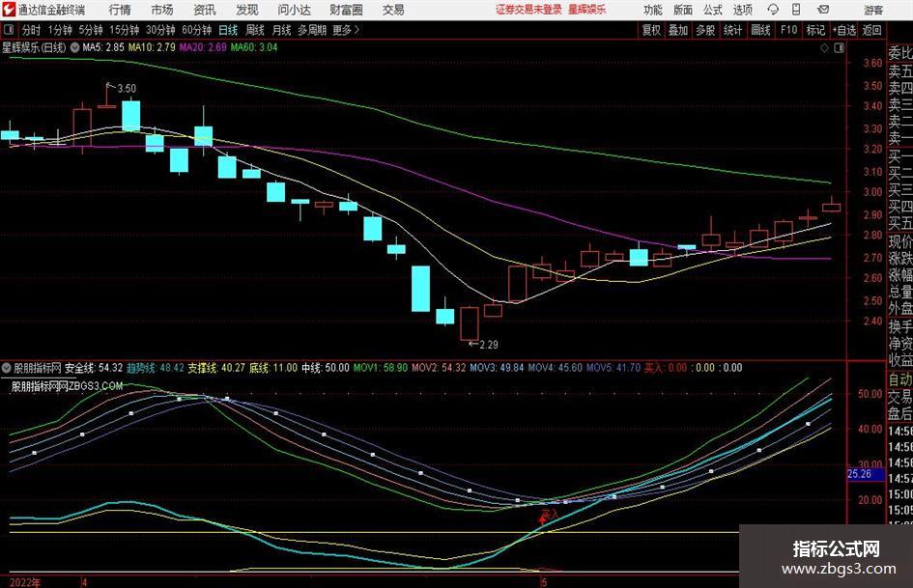The image size is (913, 588).
Task: Open the 版面 menu
Action: point(682,10)
